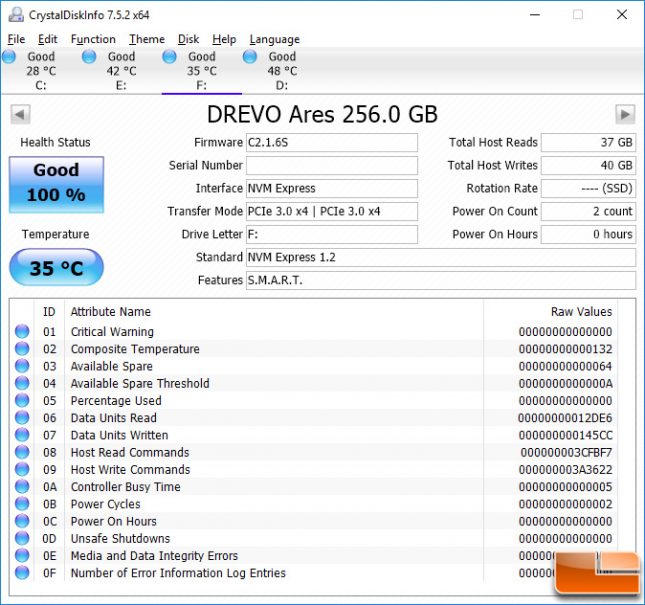Image resolution: width=645 pixels, height=605 pixels.
Task: Open the Help menu
Action: (x=224, y=39)
